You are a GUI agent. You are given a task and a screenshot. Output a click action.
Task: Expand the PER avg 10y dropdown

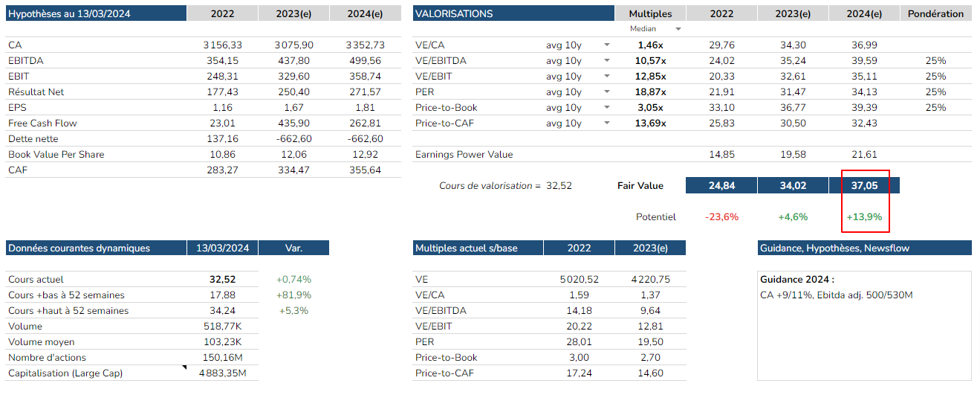click(x=607, y=92)
